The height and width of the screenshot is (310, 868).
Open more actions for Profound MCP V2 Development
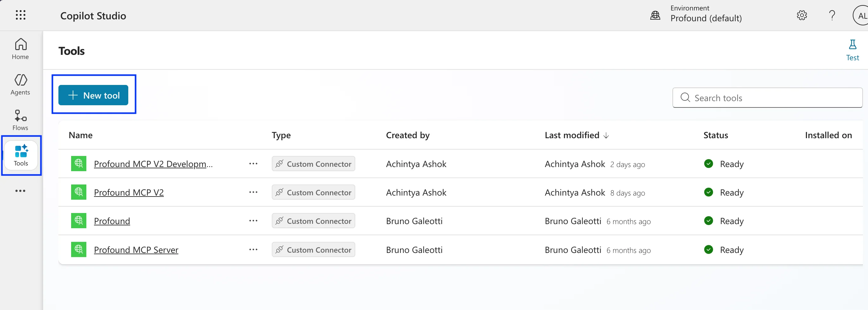pos(253,164)
